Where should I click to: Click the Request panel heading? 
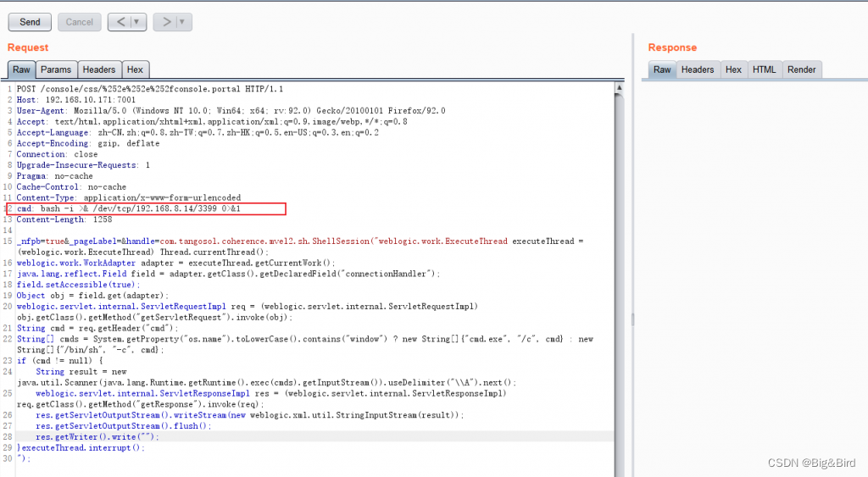pyautogui.click(x=28, y=47)
